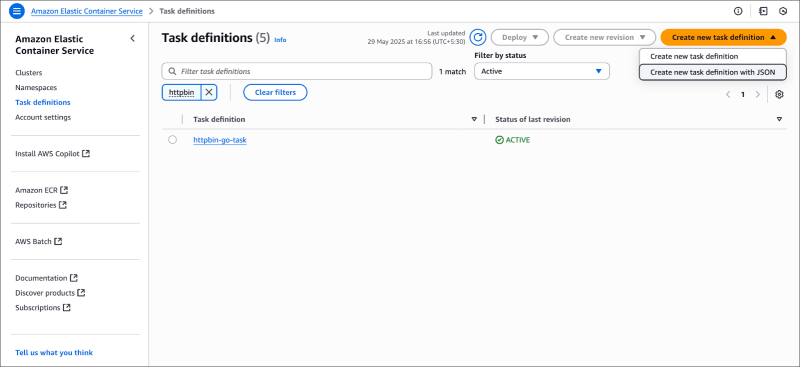Click the refresh task definitions icon
Image resolution: width=800 pixels, height=367 pixels.
tap(478, 37)
